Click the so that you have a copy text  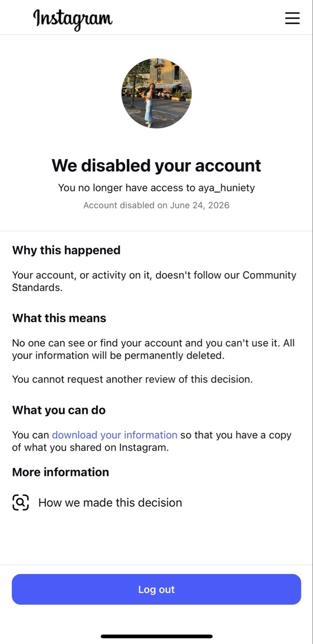tap(236, 435)
